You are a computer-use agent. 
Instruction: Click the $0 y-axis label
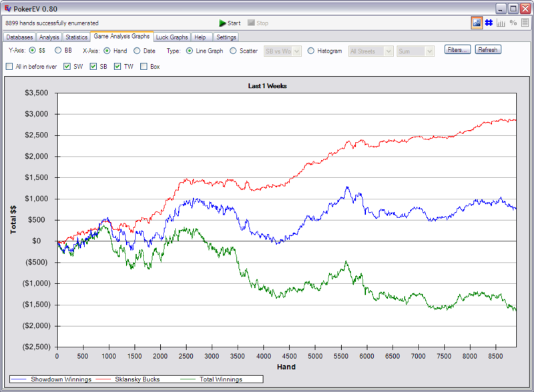coord(37,241)
